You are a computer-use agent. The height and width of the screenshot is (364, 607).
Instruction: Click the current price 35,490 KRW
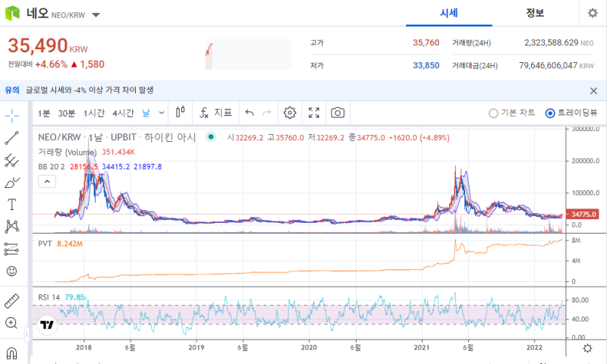point(48,45)
